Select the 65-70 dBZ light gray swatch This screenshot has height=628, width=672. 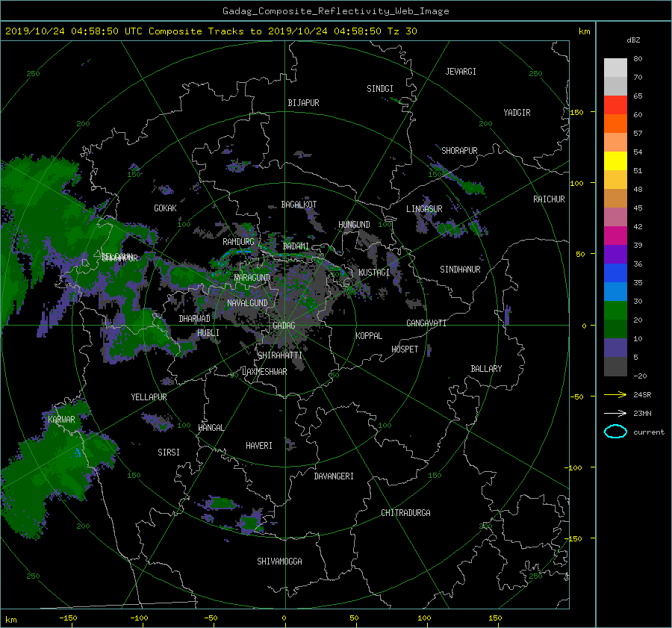click(x=615, y=86)
